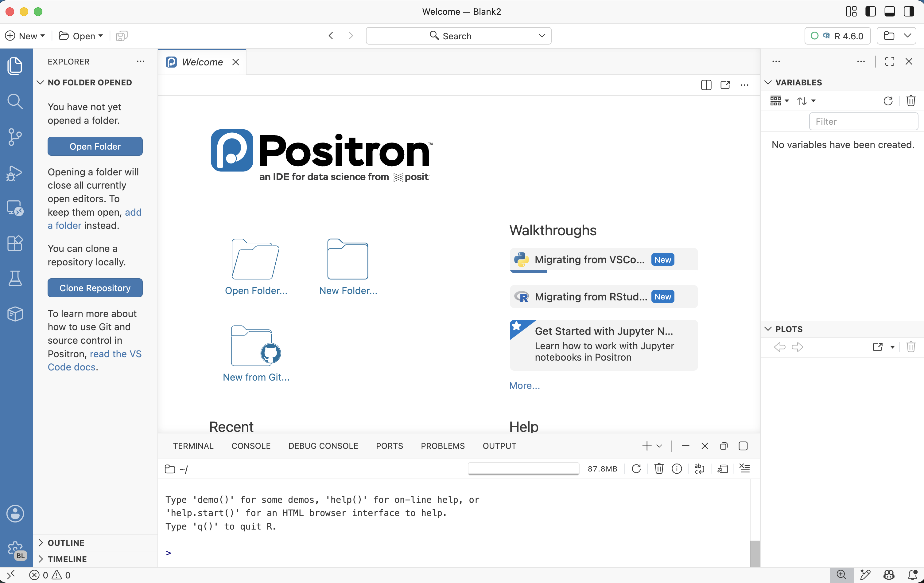Open Welcome editor in new window
Screen dimensions: 924x583
725,85
